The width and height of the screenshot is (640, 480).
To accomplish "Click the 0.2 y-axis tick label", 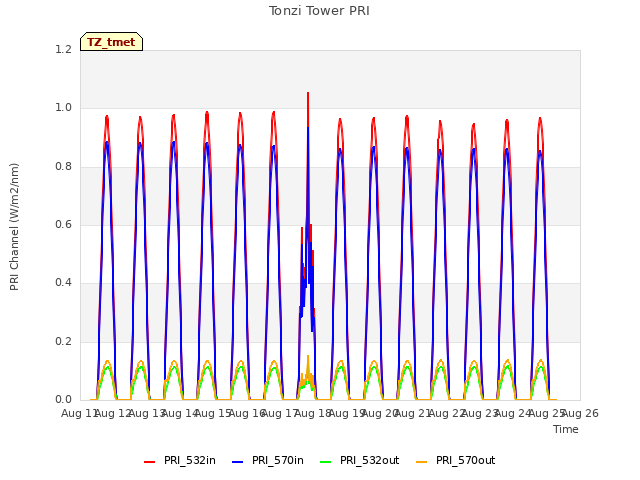I will (x=63, y=341).
